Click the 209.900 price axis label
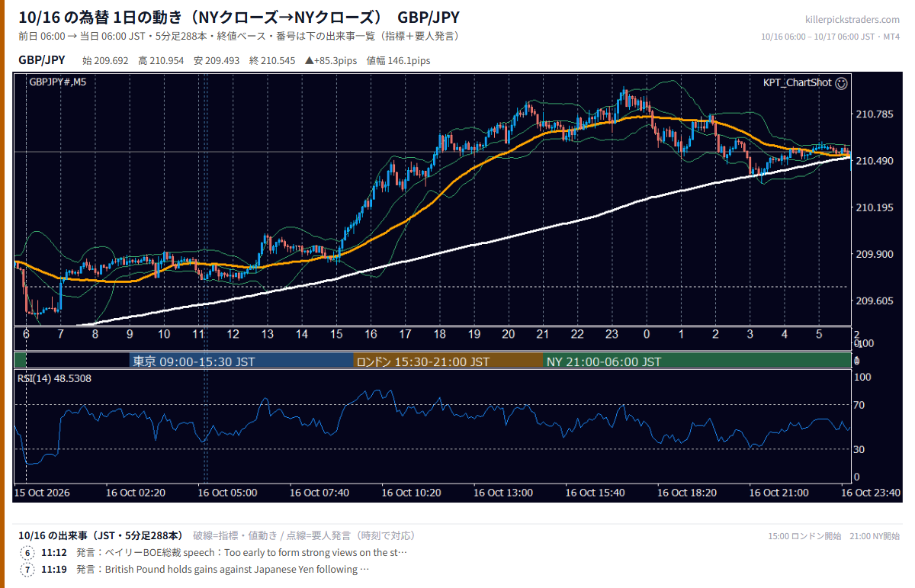915x588 pixels. (875, 255)
